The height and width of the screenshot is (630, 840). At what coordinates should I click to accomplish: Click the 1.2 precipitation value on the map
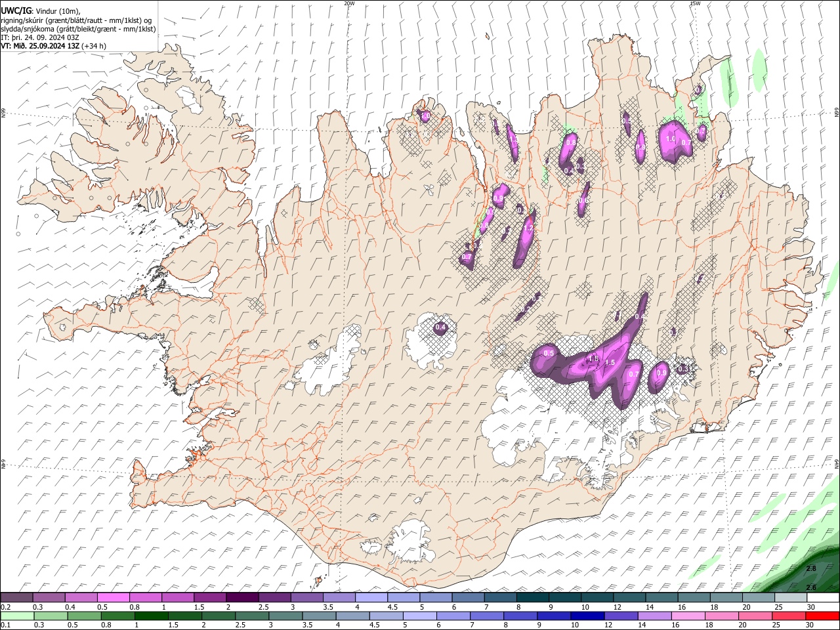pos(528,228)
